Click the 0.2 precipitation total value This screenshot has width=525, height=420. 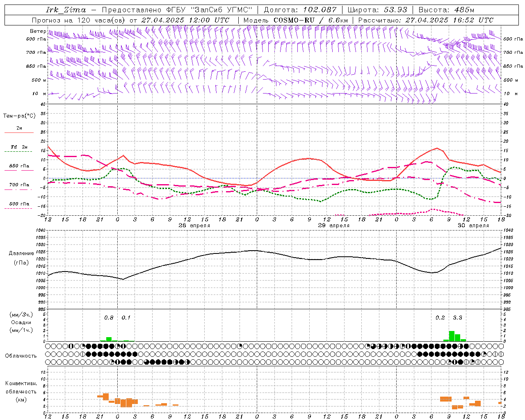click(x=440, y=318)
